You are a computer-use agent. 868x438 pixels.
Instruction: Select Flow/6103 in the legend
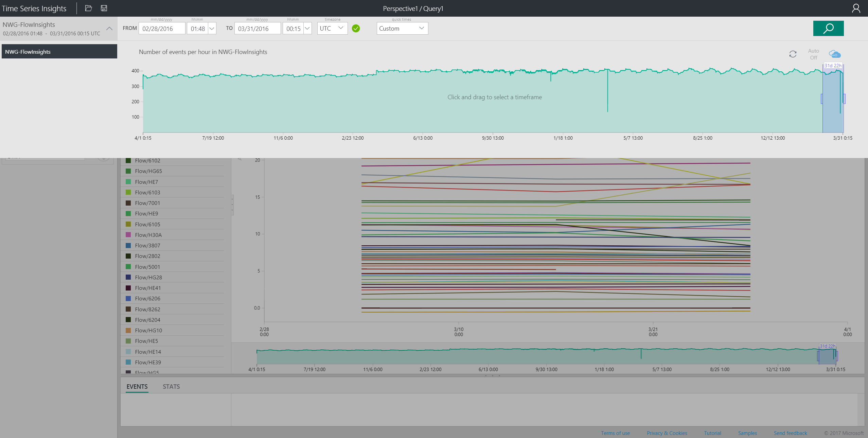point(172,192)
